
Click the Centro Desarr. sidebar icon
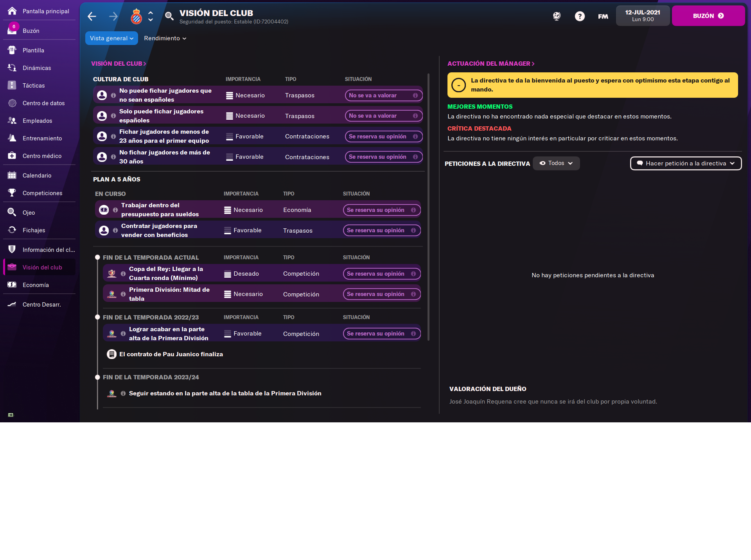(12, 304)
